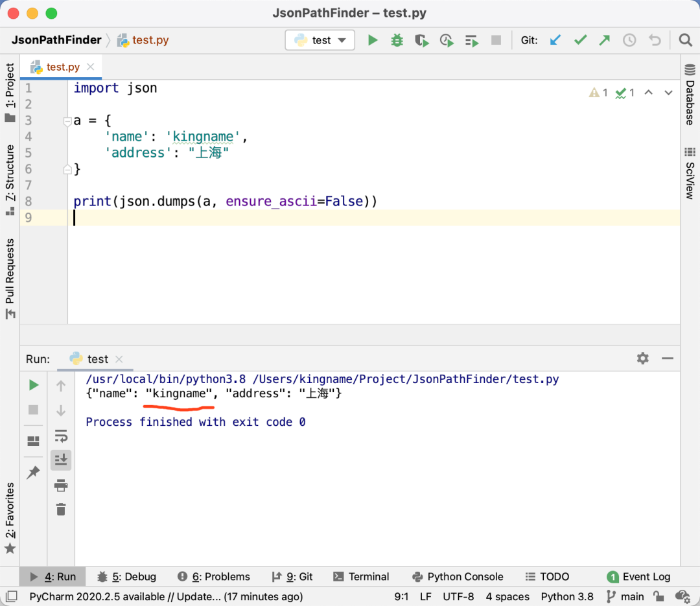The height and width of the screenshot is (606, 700).
Task: Open the 6: Problems tool tab
Action: click(x=213, y=577)
